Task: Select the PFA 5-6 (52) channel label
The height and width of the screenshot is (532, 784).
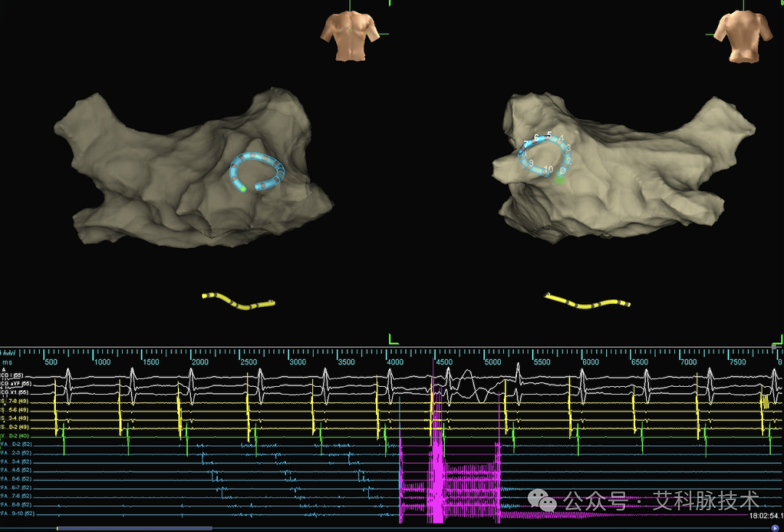Action: tap(15, 479)
